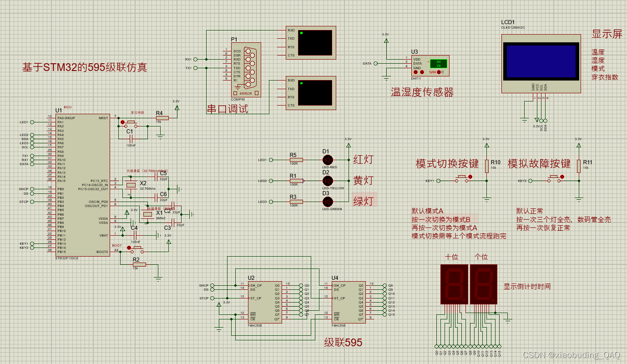Select the 32.768kHz crystal X2
627x364 pixels.
(x=131, y=184)
